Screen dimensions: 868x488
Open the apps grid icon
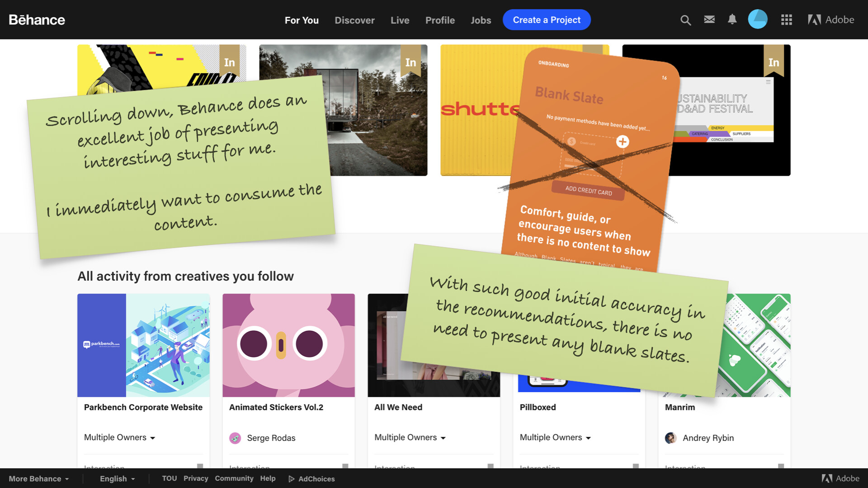click(787, 20)
